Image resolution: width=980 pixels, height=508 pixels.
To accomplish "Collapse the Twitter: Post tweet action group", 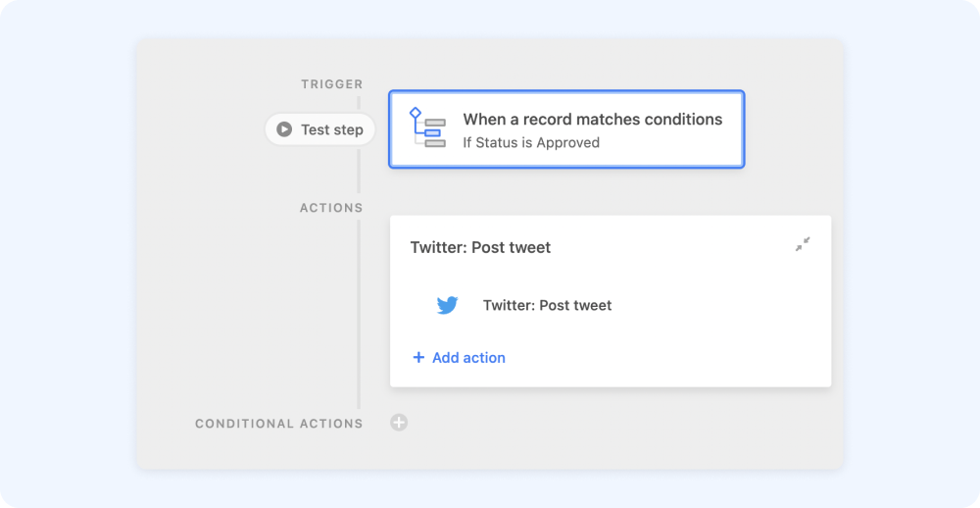I will click(803, 244).
